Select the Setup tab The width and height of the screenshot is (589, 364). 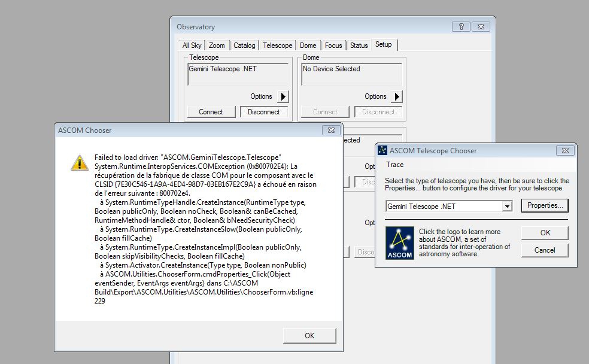pos(384,44)
